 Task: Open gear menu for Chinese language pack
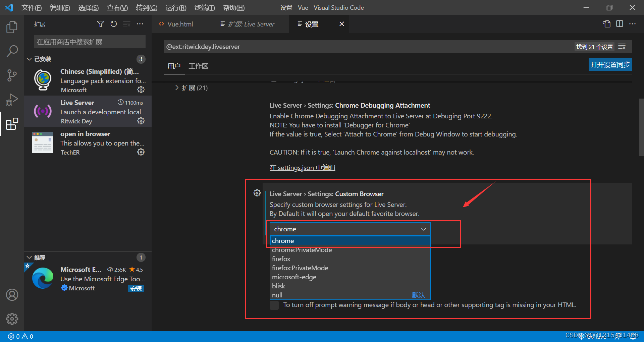pos(141,90)
